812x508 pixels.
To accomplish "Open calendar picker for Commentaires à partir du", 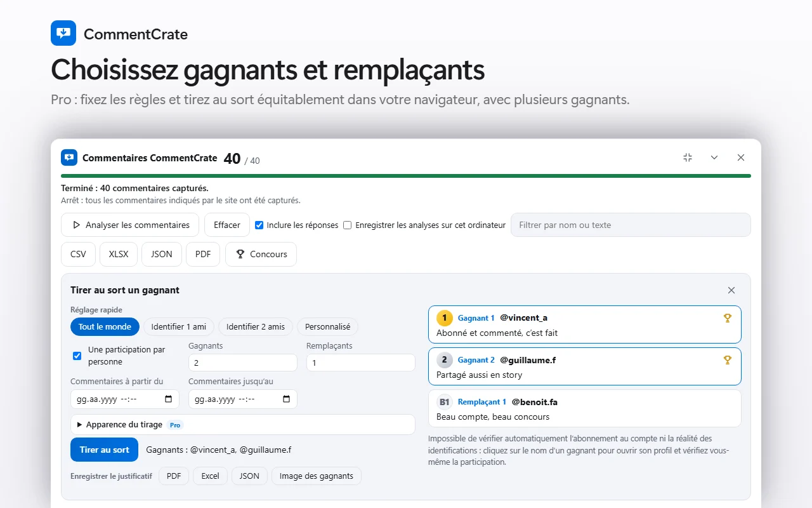I will coord(168,399).
